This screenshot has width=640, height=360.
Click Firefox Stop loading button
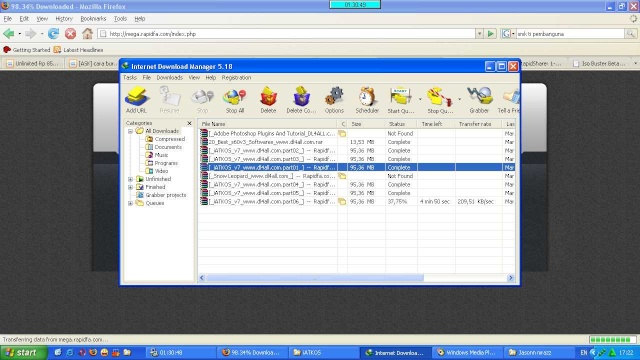pyautogui.click(x=70, y=33)
